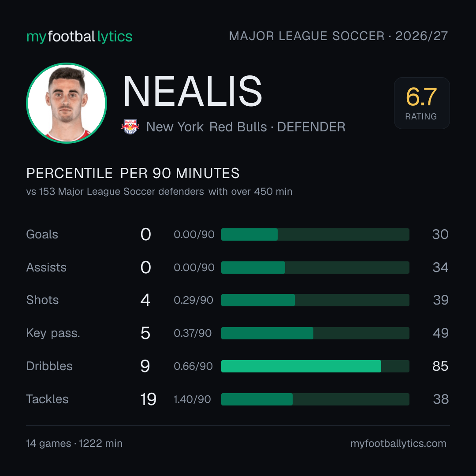Select the Percentile Per 90 Minutes heading
This screenshot has width=476, height=476.
click(x=133, y=173)
